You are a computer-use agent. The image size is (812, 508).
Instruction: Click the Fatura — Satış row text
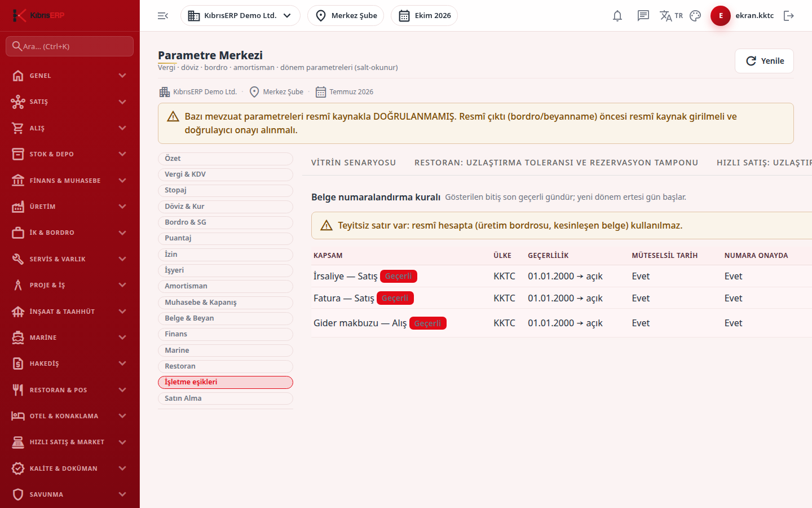point(344,298)
